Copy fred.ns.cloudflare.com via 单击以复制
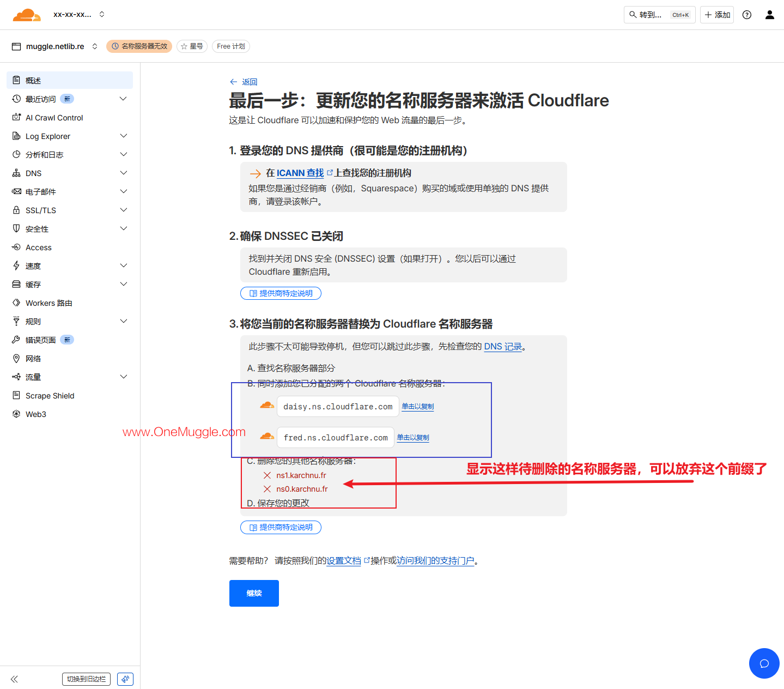784x689 pixels. coord(413,437)
